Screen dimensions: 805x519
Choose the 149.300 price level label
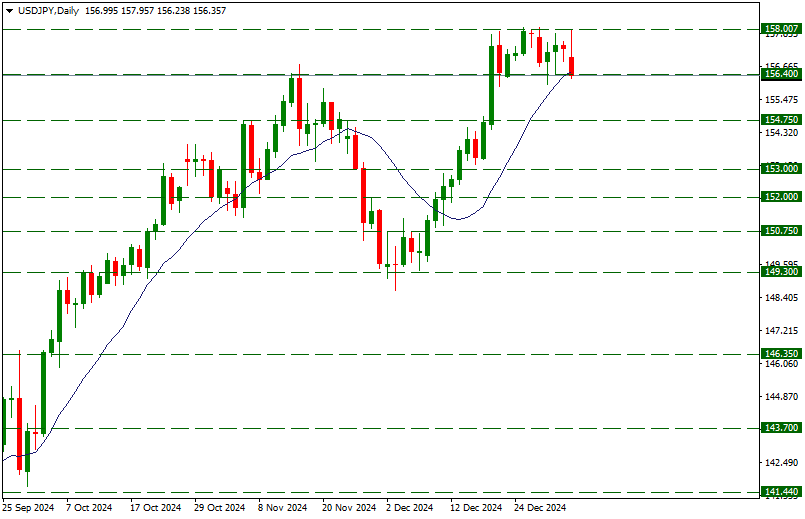tap(780, 272)
